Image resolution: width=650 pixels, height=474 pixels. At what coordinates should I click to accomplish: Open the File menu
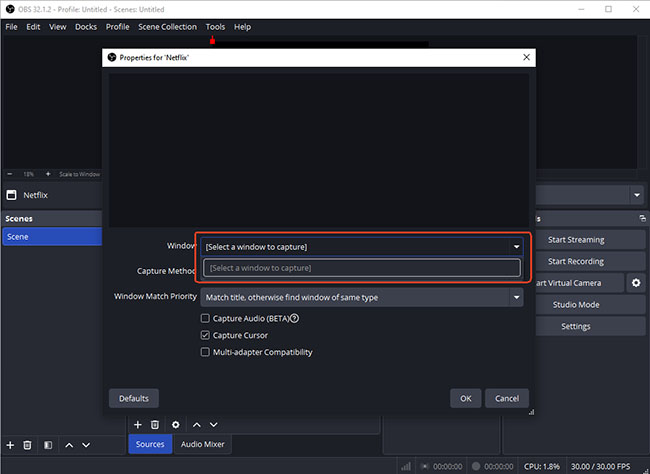click(11, 27)
